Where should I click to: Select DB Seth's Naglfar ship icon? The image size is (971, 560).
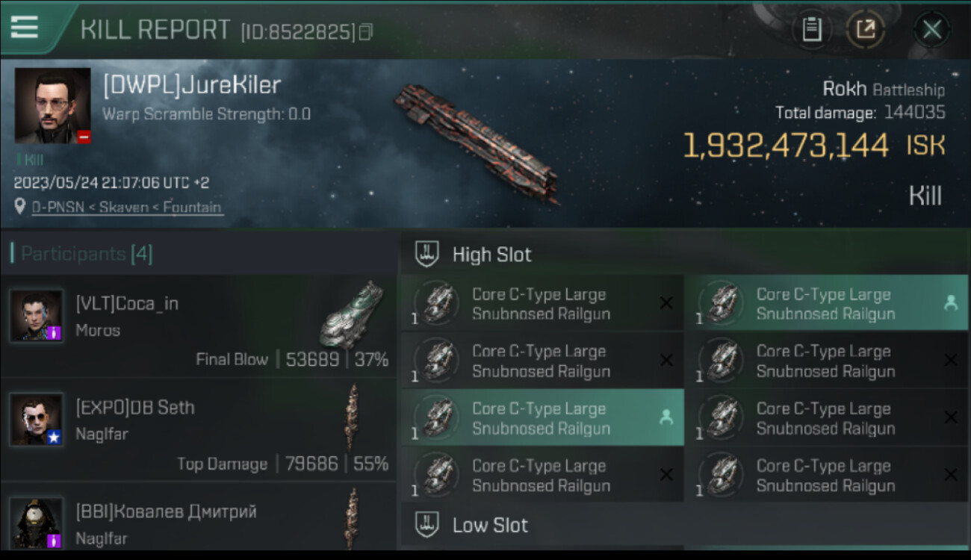tap(351, 417)
